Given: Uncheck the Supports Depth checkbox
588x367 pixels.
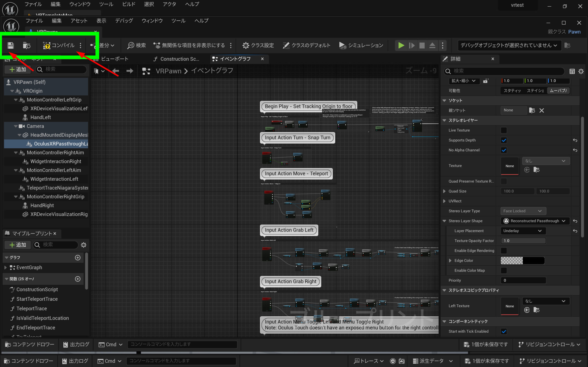Looking at the screenshot, I should tap(504, 140).
